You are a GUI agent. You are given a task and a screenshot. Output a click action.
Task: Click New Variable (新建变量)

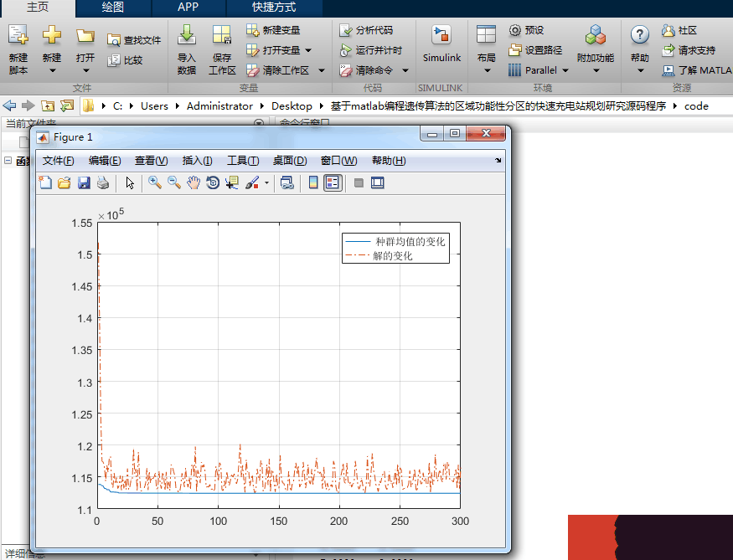tap(273, 30)
